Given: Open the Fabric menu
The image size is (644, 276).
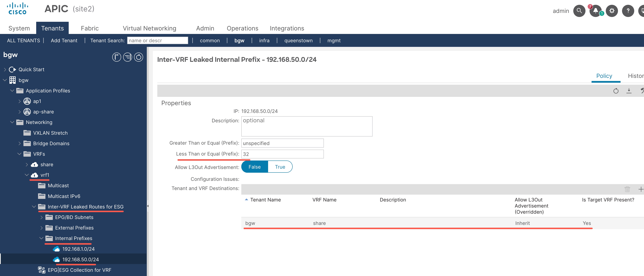Looking at the screenshot, I should click(x=90, y=28).
